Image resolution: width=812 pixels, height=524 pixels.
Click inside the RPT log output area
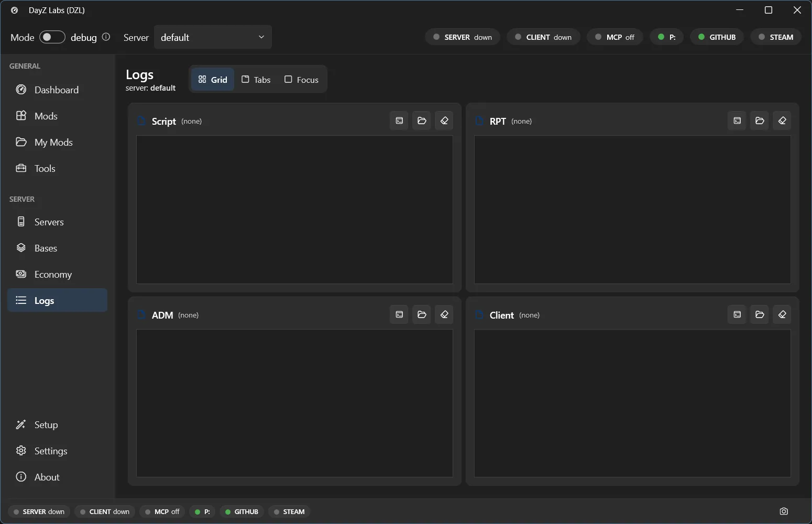(x=632, y=210)
